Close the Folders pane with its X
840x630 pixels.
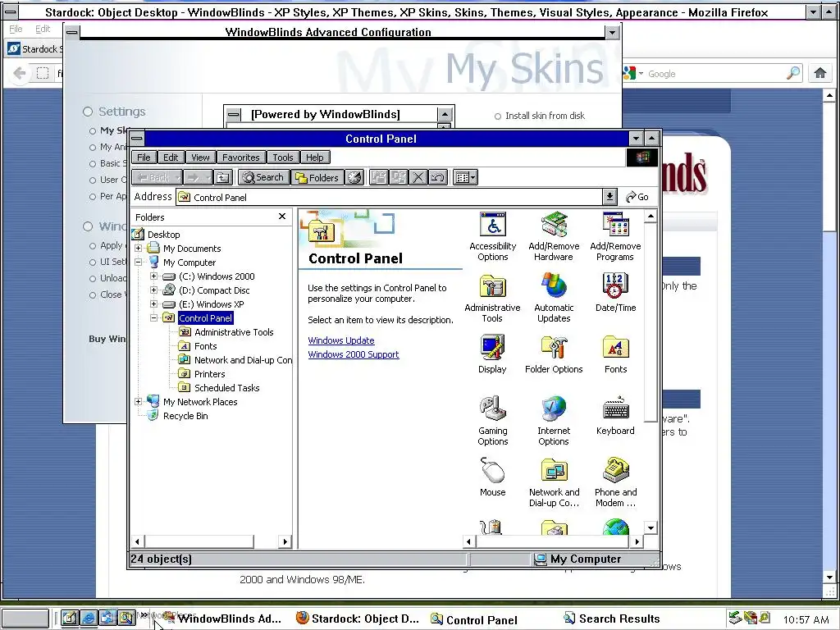(282, 216)
